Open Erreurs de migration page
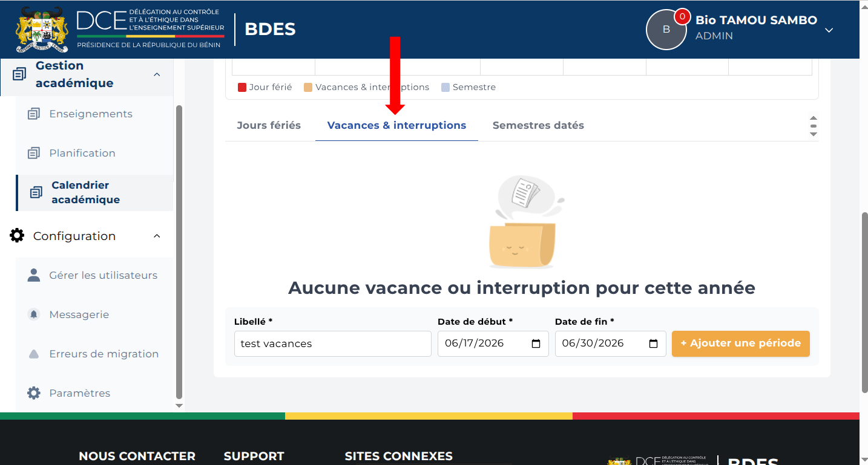The height and width of the screenshot is (465, 868). 104,354
